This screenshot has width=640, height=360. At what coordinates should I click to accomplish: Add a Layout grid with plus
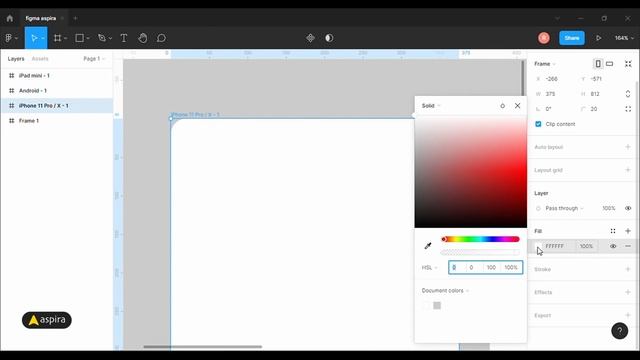[628, 170]
